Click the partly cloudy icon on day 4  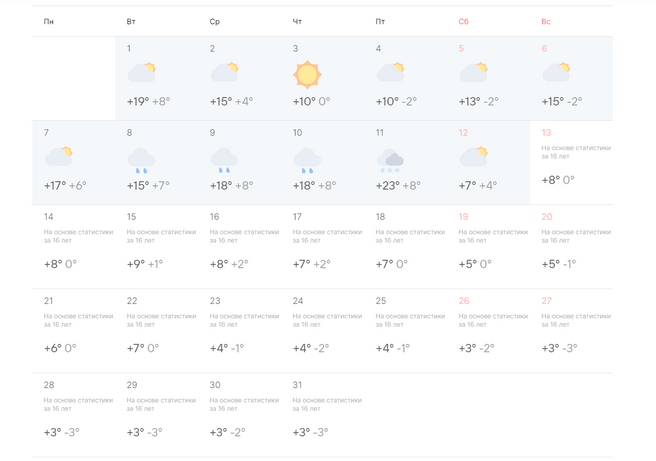(x=390, y=73)
